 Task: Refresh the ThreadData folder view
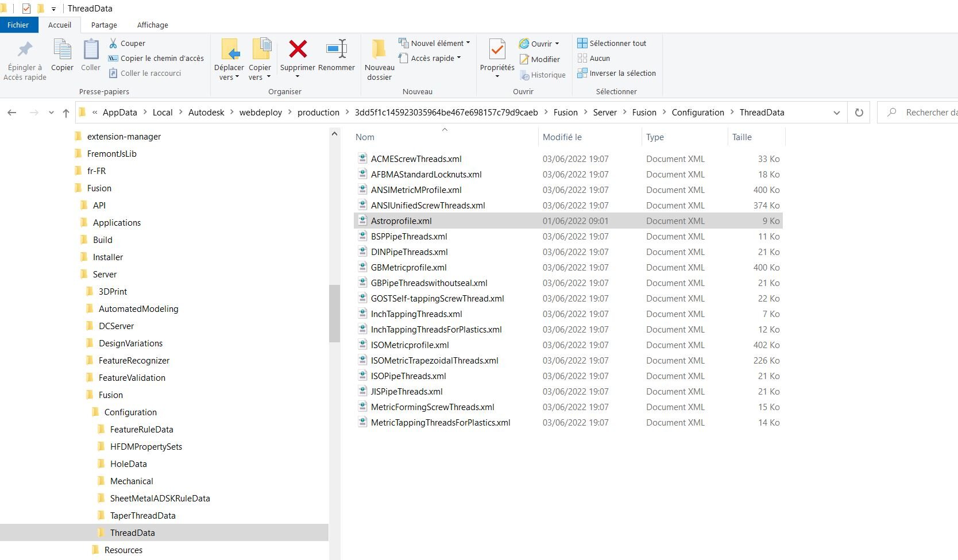tap(859, 113)
